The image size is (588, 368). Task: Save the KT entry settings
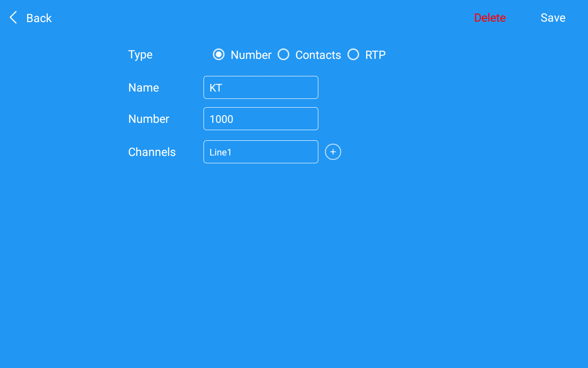point(553,18)
